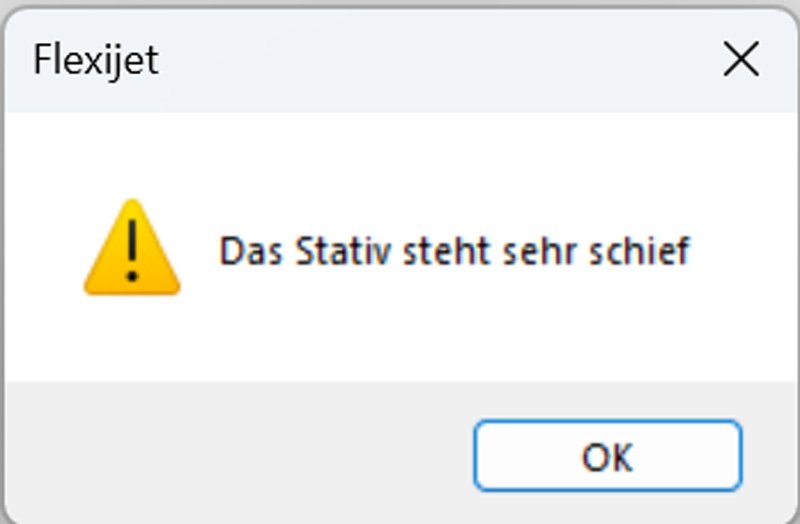
Task: Click the white dialog body below the message
Action: coord(401,337)
